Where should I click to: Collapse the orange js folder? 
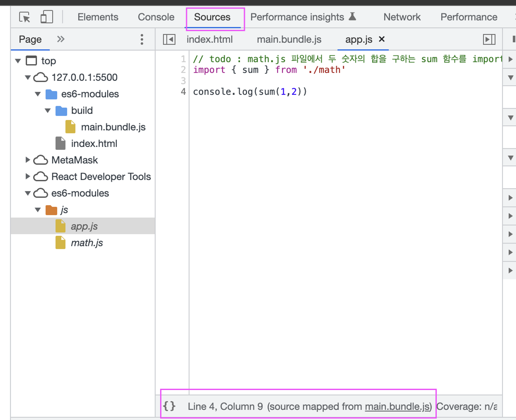(x=38, y=210)
